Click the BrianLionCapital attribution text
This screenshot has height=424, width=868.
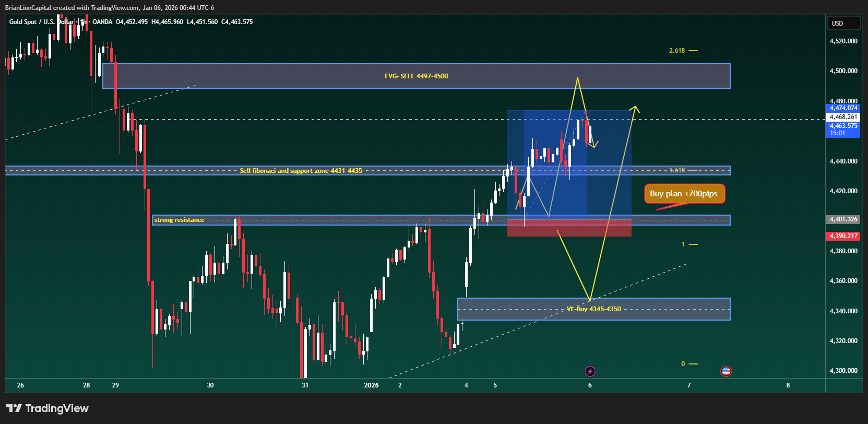(x=110, y=8)
